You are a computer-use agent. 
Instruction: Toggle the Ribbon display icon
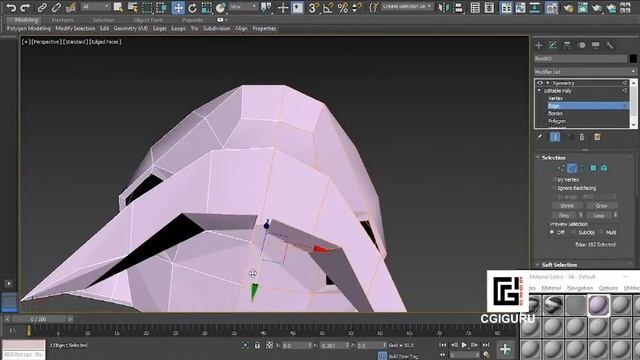[506, 7]
